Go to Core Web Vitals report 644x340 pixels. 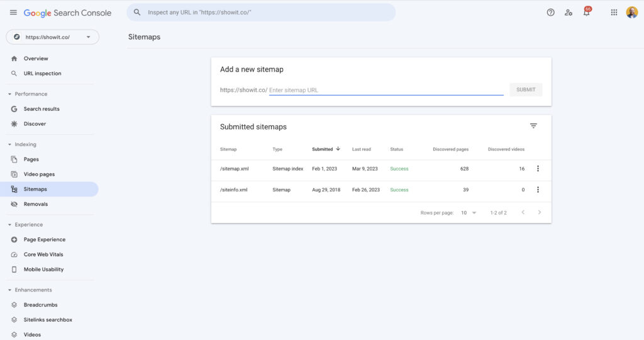[43, 254]
